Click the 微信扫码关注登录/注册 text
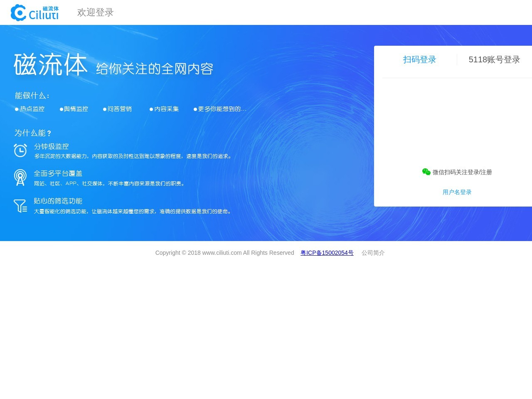 click(x=462, y=172)
